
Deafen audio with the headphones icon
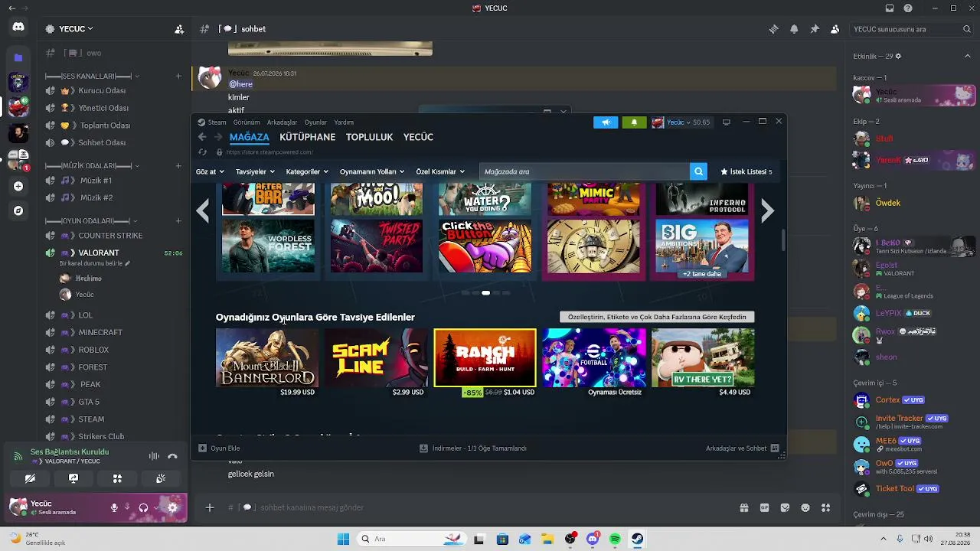click(143, 507)
